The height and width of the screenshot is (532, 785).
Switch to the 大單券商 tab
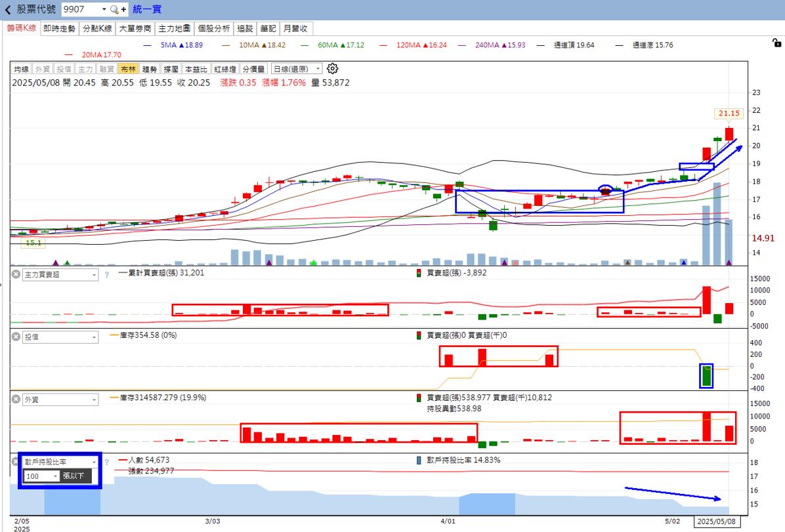[135, 28]
